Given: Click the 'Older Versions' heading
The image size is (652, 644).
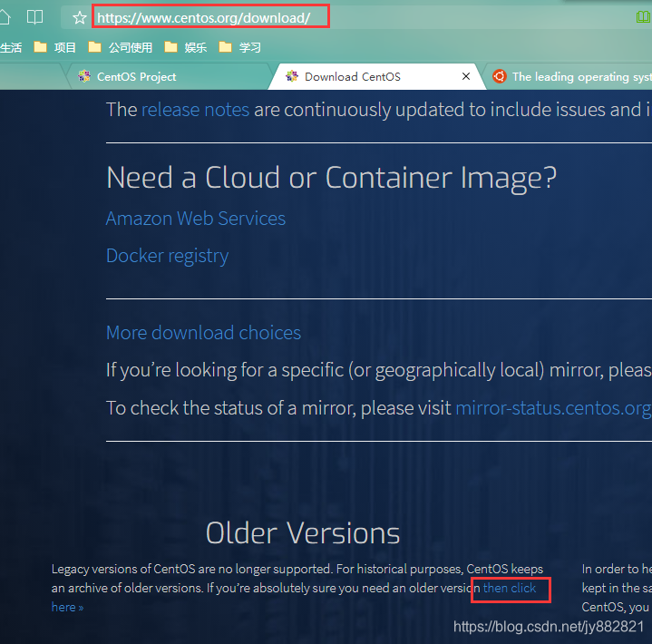Looking at the screenshot, I should click(x=303, y=532).
